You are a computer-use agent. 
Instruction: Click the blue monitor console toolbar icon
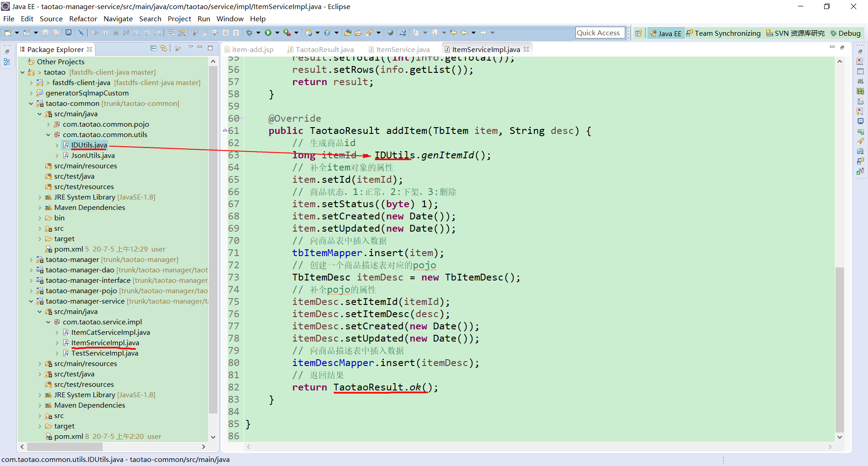(68, 33)
